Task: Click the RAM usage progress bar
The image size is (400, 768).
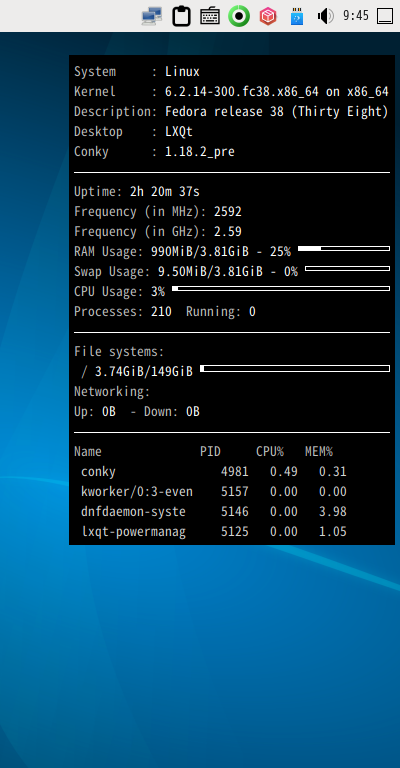Action: (344, 249)
